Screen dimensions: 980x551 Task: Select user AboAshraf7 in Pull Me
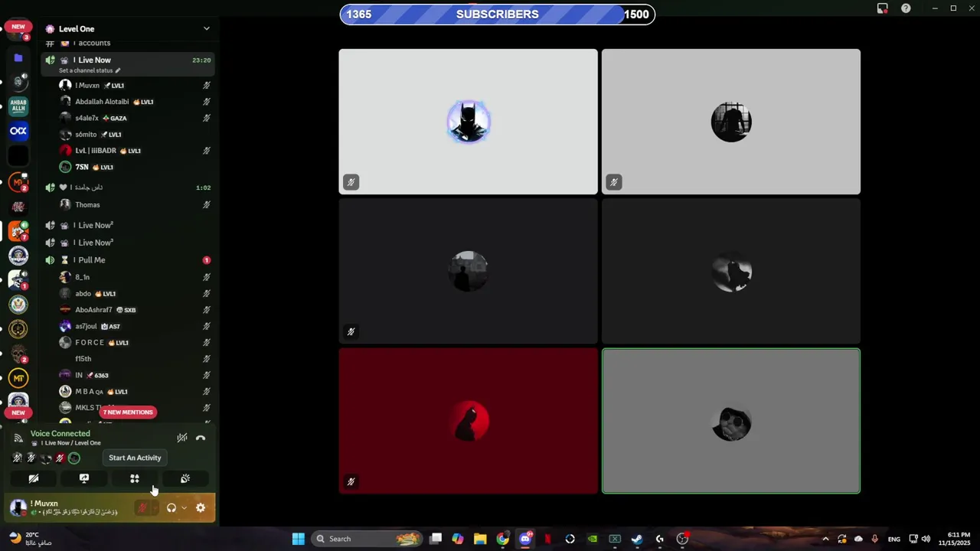(x=135, y=310)
